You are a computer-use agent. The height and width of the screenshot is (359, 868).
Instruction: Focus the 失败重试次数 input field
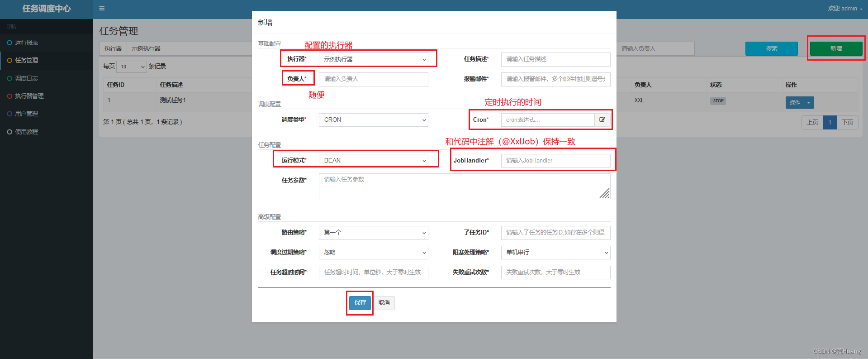[555, 273]
